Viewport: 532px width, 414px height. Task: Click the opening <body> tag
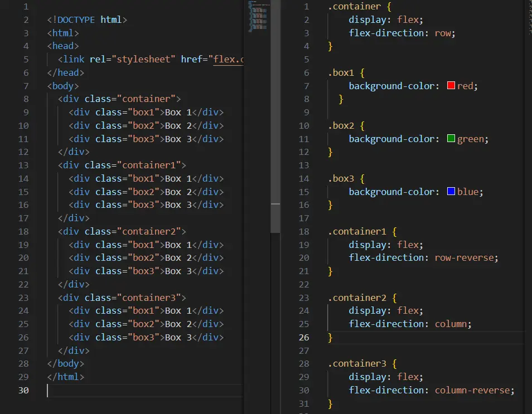pos(63,86)
